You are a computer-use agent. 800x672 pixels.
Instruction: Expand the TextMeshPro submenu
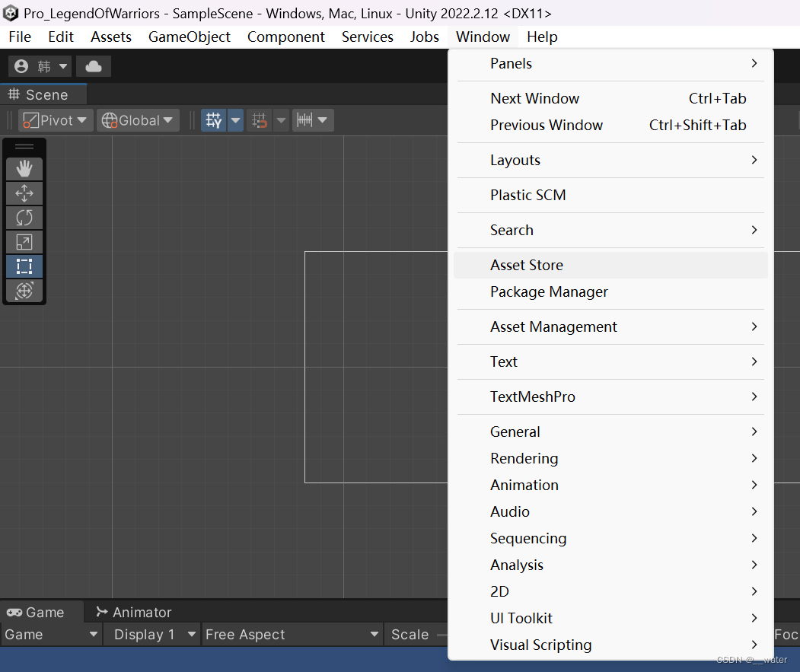pos(610,397)
